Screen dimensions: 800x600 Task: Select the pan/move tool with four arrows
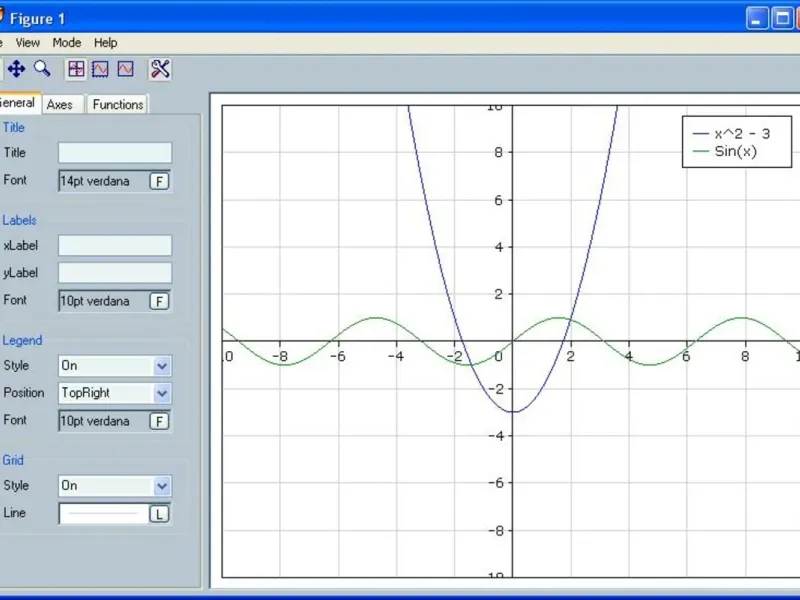pyautogui.click(x=16, y=69)
